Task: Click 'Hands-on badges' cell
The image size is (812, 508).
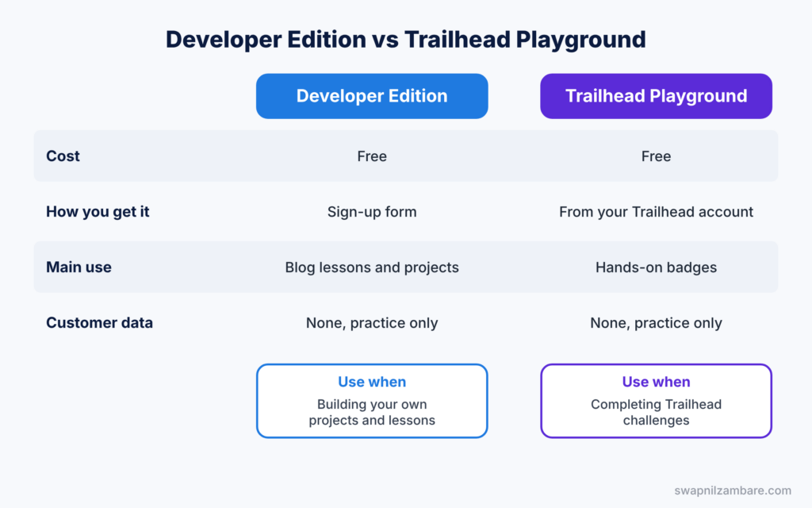Action: (x=656, y=267)
